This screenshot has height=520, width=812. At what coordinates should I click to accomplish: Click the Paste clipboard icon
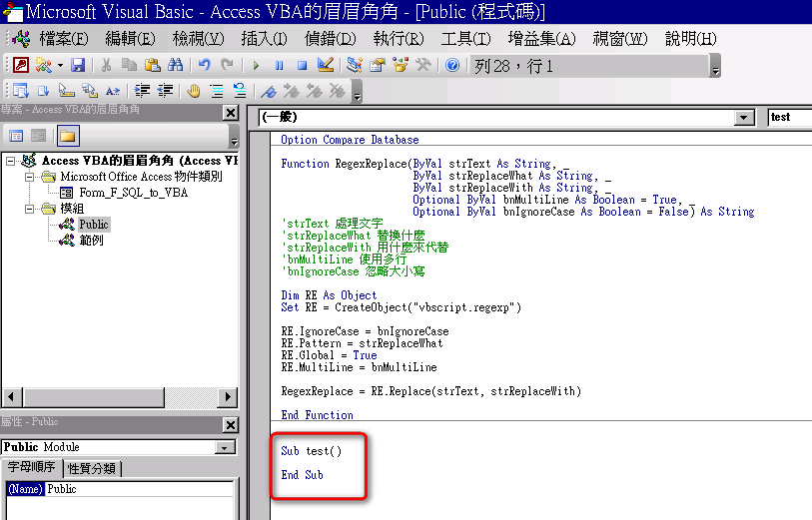152,65
